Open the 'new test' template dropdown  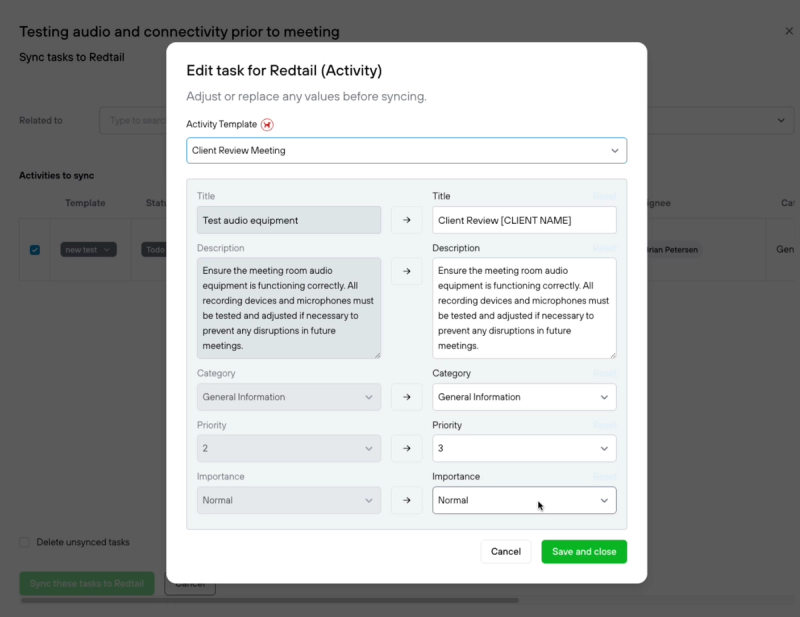point(88,250)
